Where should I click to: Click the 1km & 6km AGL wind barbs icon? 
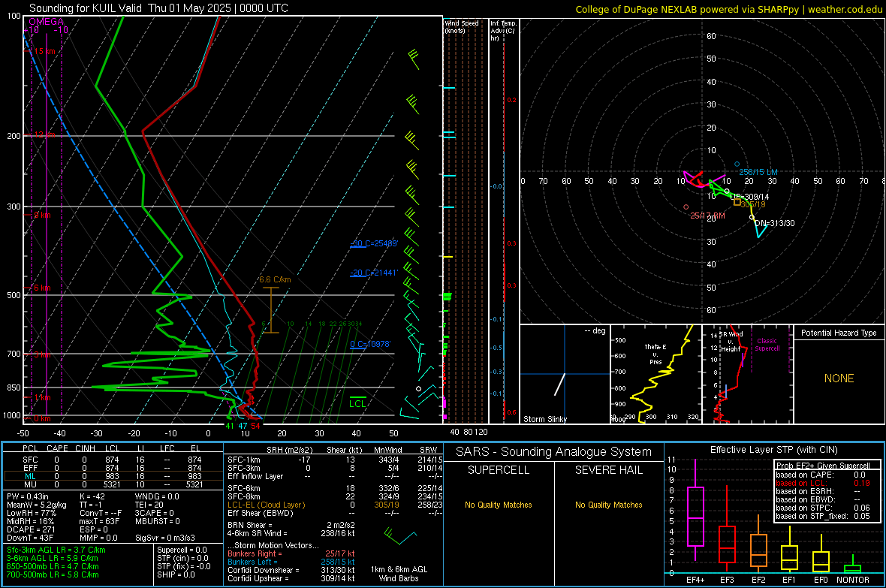[400, 535]
